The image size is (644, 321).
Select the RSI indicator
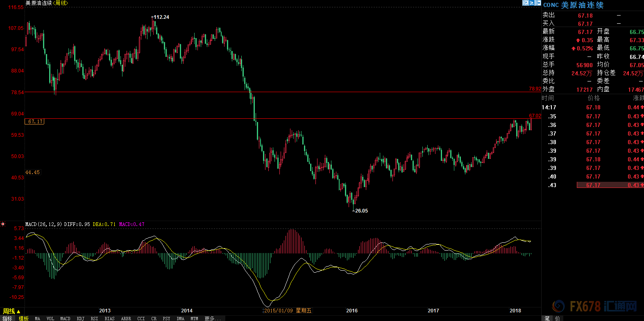point(94,319)
